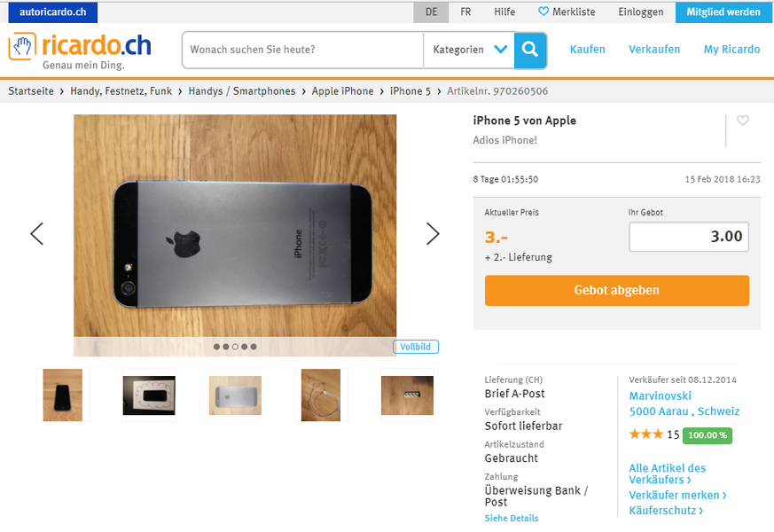
Task: Open My Ricardo menu
Action: [731, 50]
